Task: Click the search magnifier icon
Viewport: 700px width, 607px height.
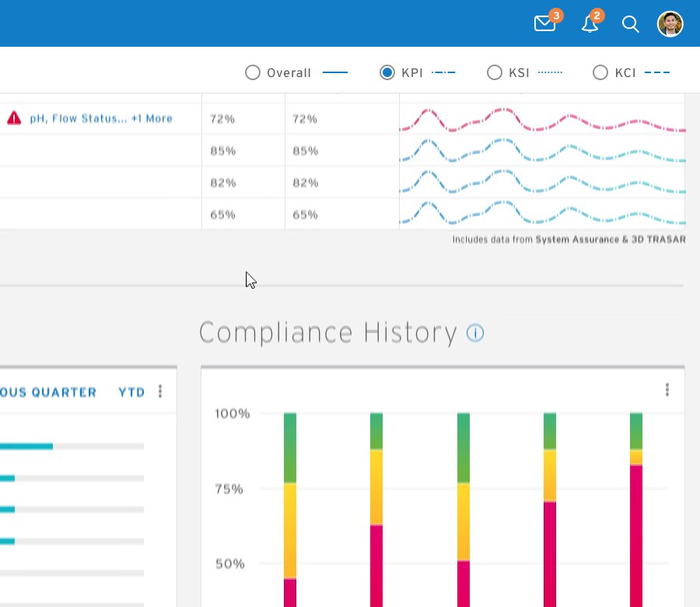Action: pos(630,24)
